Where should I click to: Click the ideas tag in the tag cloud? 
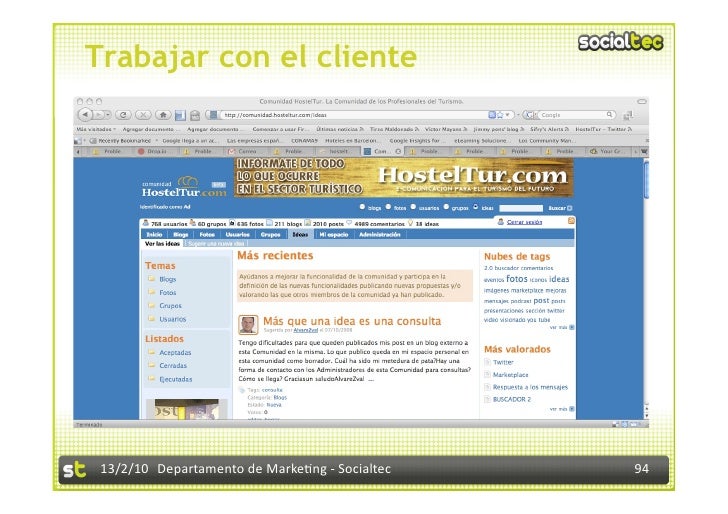[x=559, y=279]
